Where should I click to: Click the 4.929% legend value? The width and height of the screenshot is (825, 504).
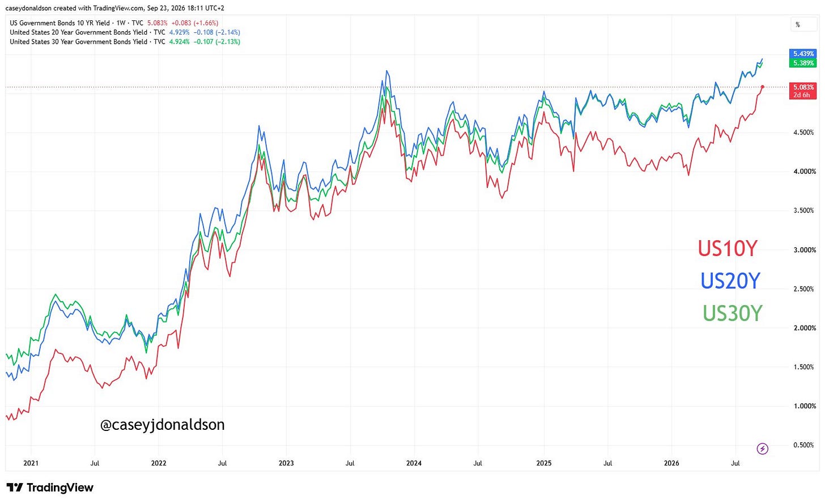tap(180, 32)
